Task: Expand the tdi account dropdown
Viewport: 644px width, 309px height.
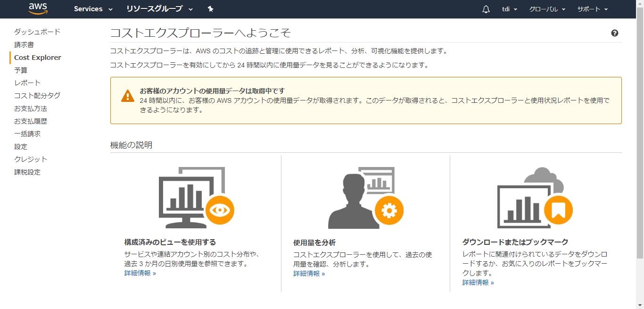Action: coord(510,9)
